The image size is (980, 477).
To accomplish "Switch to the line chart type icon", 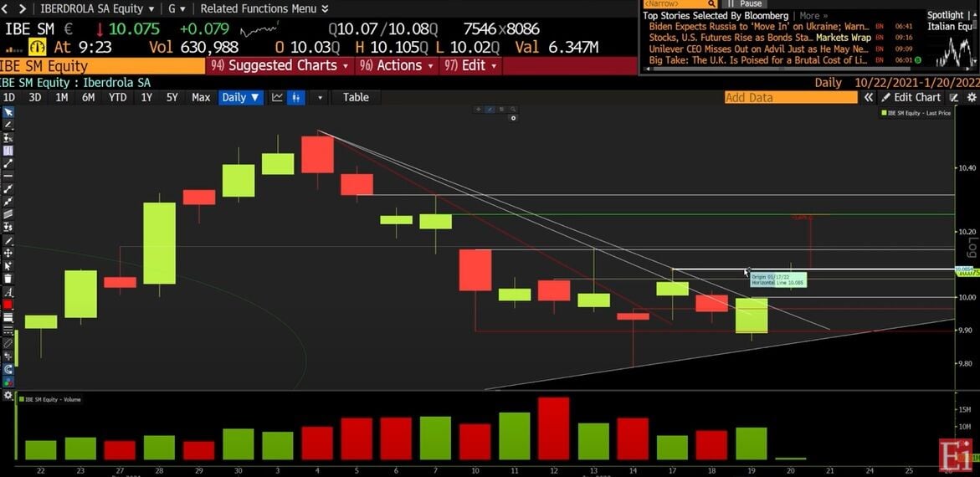I will pos(277,98).
